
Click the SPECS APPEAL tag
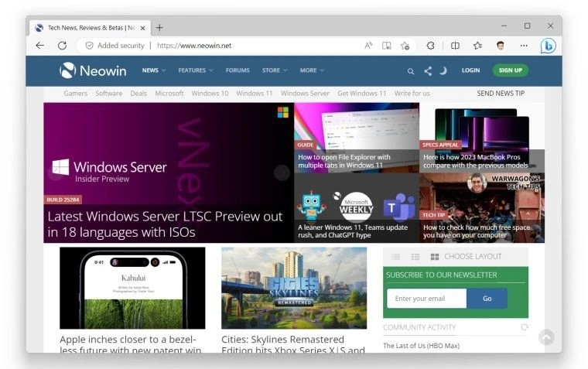[440, 145]
